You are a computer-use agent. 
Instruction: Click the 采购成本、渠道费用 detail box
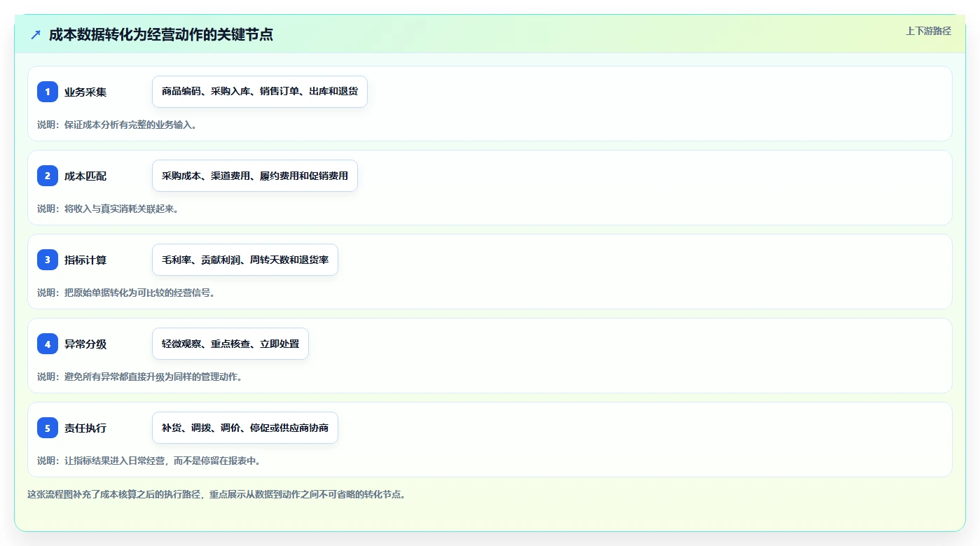(x=255, y=176)
